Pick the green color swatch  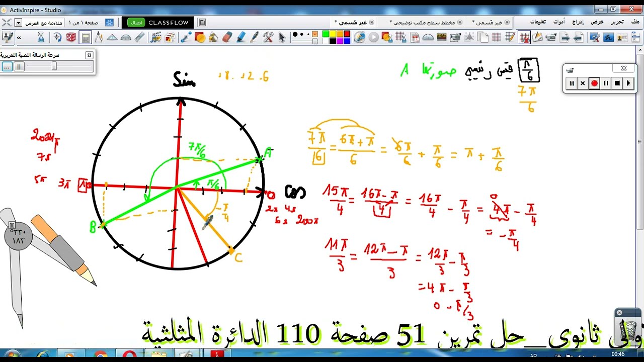point(326,34)
